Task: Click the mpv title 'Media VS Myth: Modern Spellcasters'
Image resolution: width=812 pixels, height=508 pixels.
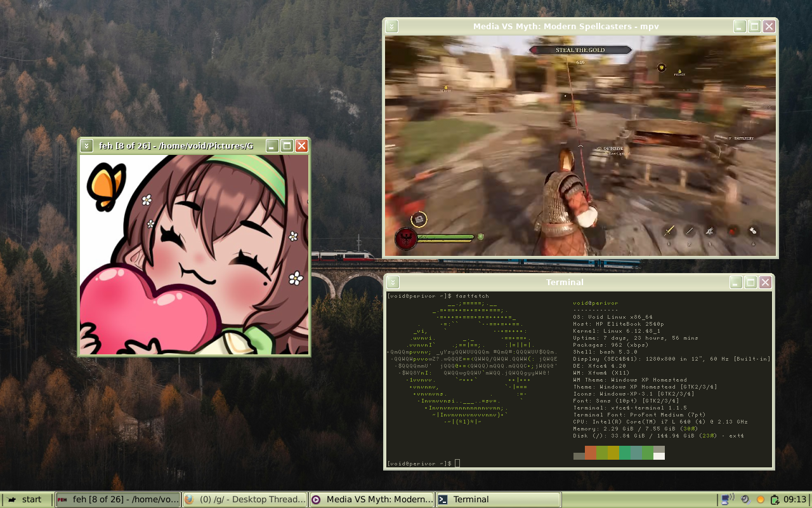Action: pos(553,27)
